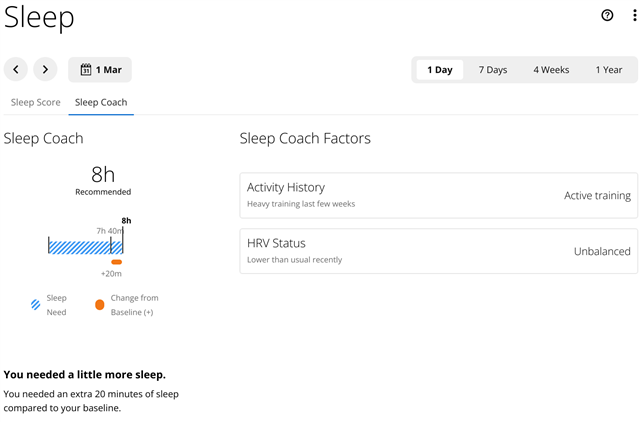Go to previous day with left chevron
640x422 pixels.
[16, 70]
